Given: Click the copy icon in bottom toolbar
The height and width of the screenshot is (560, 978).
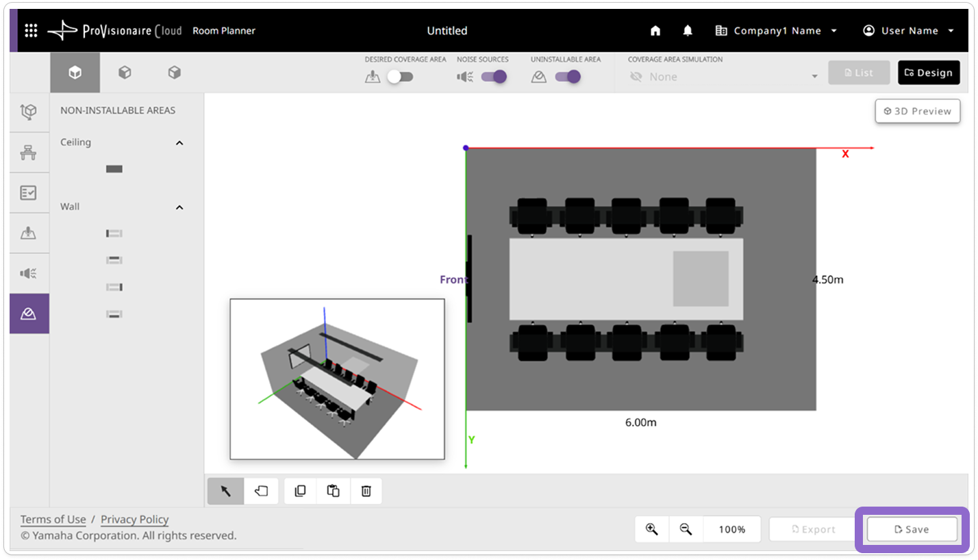Looking at the screenshot, I should (300, 491).
